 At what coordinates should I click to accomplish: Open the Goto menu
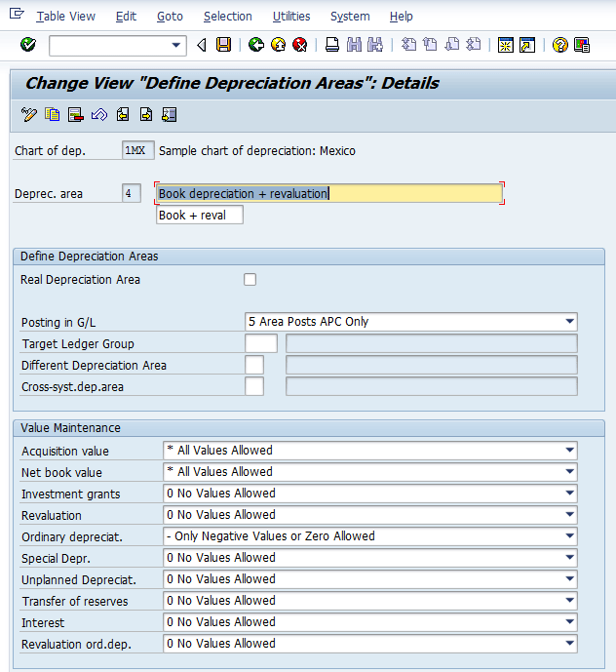click(x=170, y=17)
